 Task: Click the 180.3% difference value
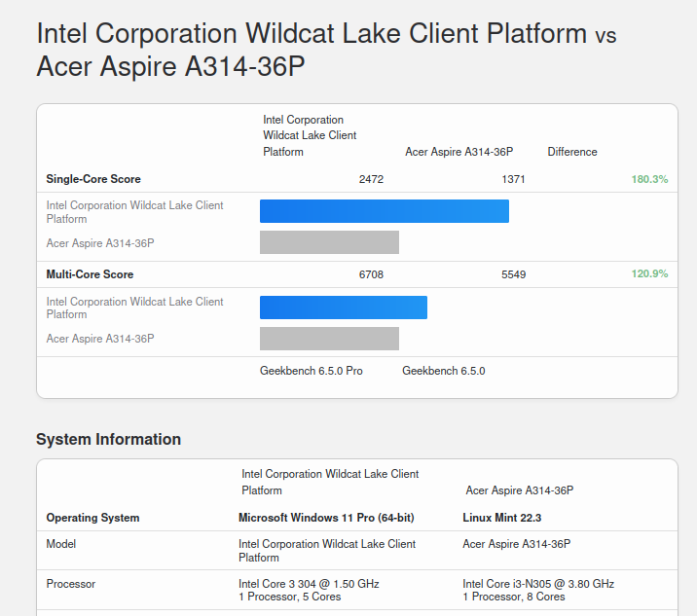(x=649, y=179)
